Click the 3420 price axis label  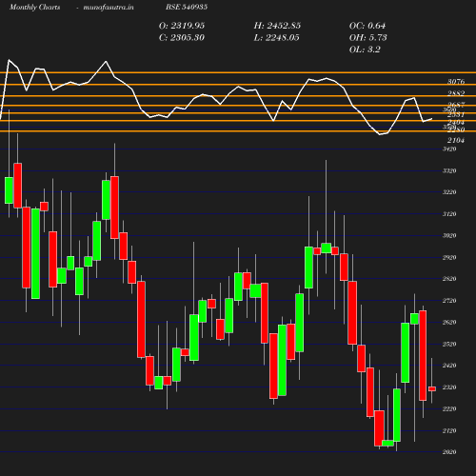(449, 149)
